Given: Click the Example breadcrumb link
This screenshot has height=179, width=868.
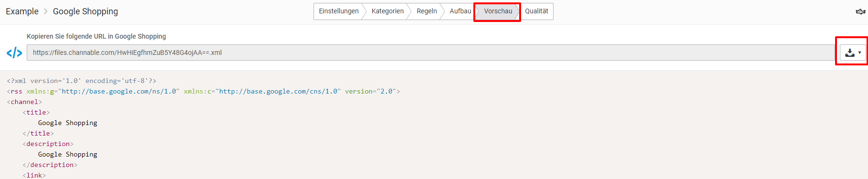Looking at the screenshot, I should pyautogui.click(x=22, y=11).
